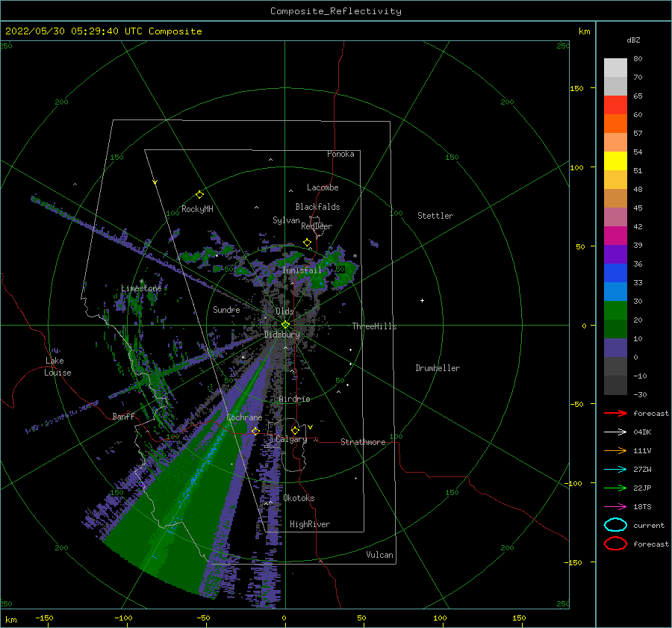Image resolution: width=672 pixels, height=628 pixels.
Task: Click the Banff label
Action: 123,416
